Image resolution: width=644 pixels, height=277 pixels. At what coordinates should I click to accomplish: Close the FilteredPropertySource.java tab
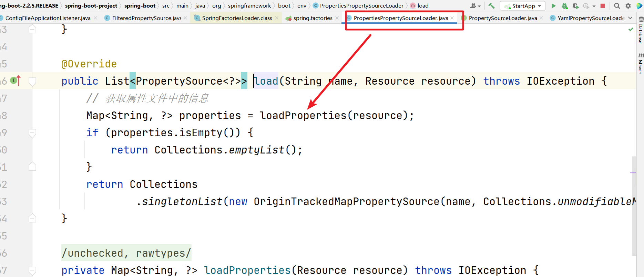coord(185,18)
